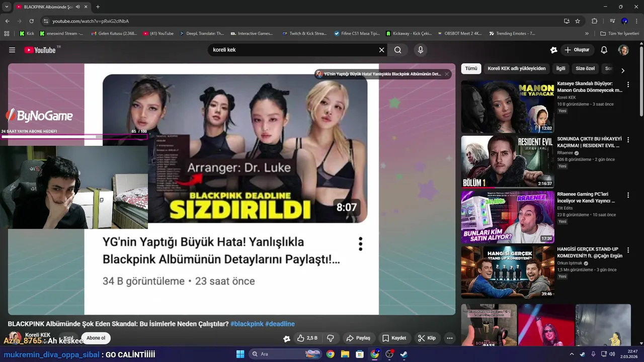Open the browser extensions puzzle icon
The height and width of the screenshot is (362, 644).
pos(594,21)
